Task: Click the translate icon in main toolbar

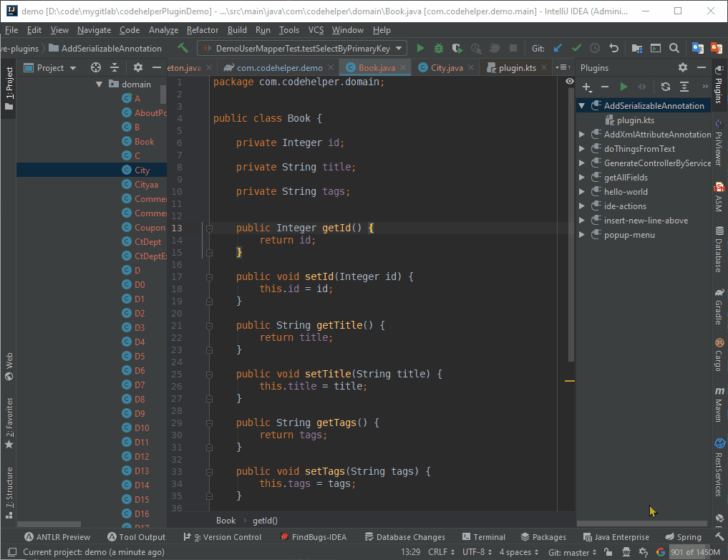Action: (697, 48)
